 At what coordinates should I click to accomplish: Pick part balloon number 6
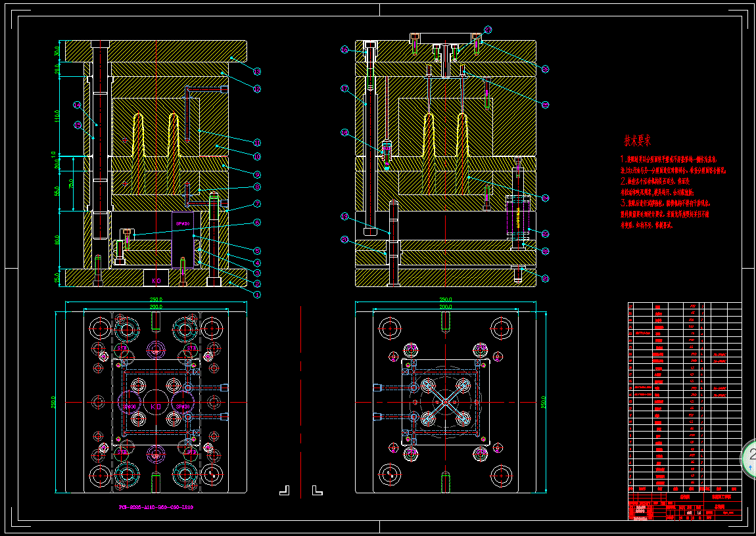coord(257,223)
